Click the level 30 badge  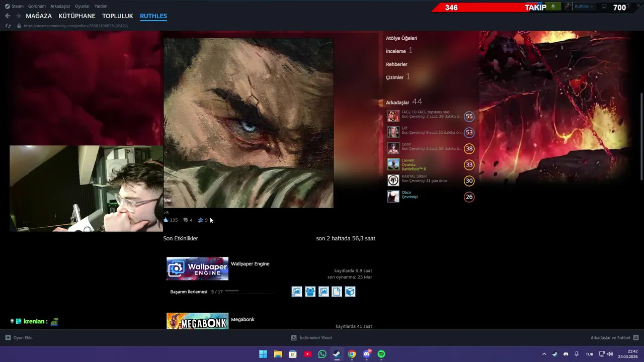pyautogui.click(x=469, y=180)
